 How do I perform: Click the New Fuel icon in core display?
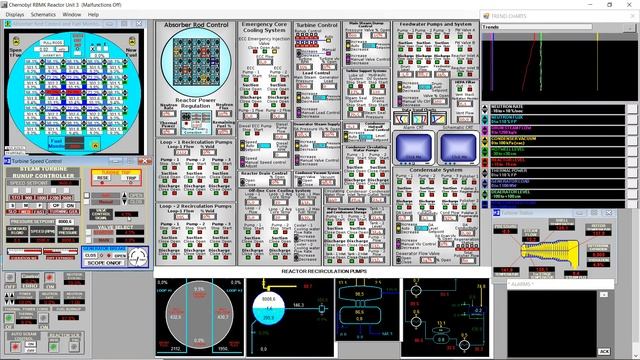point(132,41)
